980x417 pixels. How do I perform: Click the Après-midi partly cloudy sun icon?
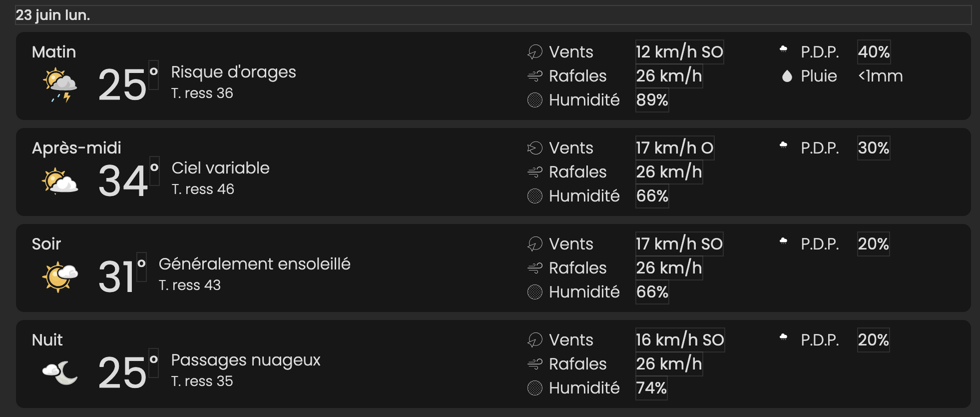click(60, 181)
